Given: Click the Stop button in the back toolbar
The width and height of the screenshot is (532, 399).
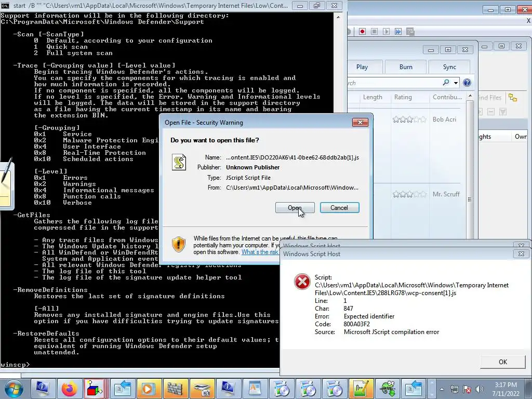Looking at the screenshot, I should tap(374, 32).
